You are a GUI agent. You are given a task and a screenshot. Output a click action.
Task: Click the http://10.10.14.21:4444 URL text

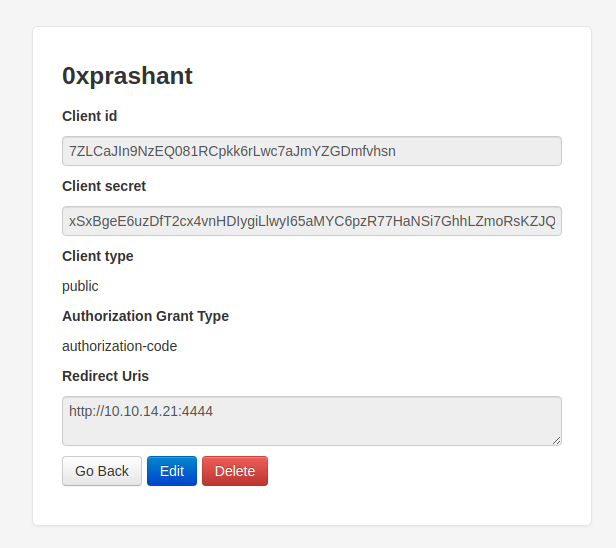point(141,411)
